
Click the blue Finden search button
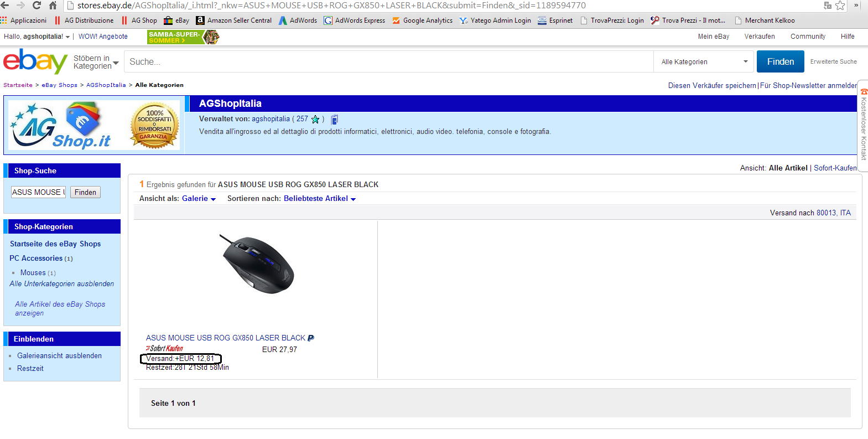pyautogui.click(x=780, y=61)
